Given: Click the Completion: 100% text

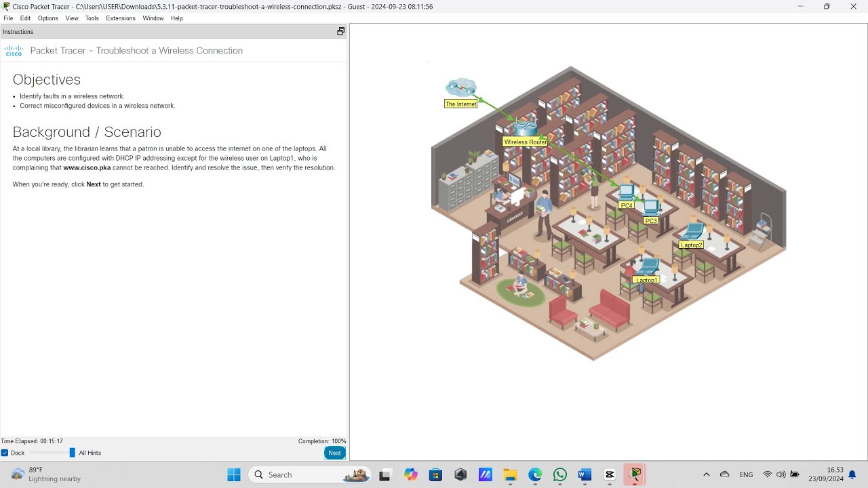Looking at the screenshot, I should coord(322,441).
